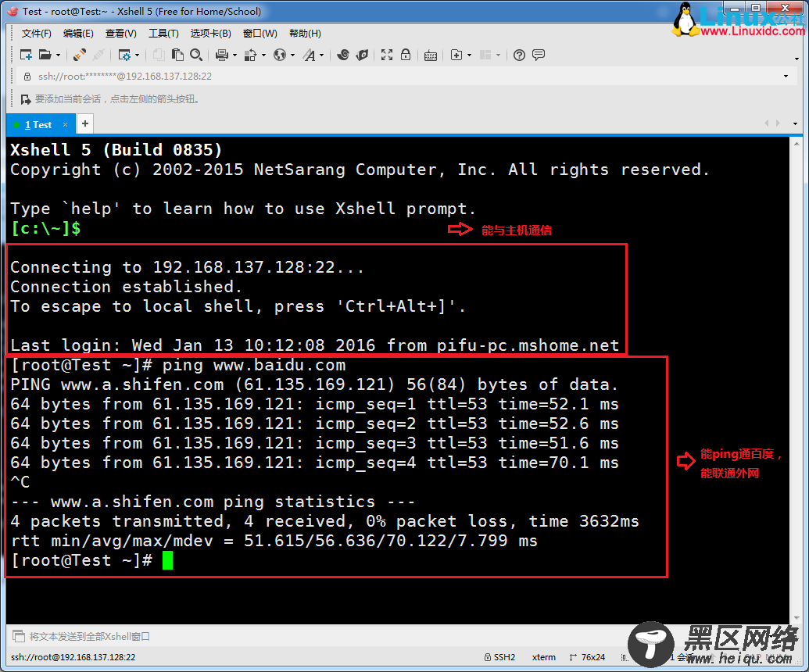Click the padlock icon in address bar
This screenshot has height=672, width=809.
(27, 77)
